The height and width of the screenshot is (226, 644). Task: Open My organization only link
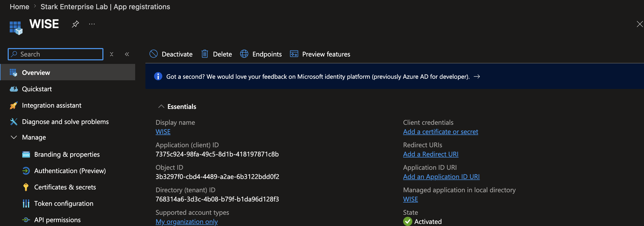coord(187,222)
